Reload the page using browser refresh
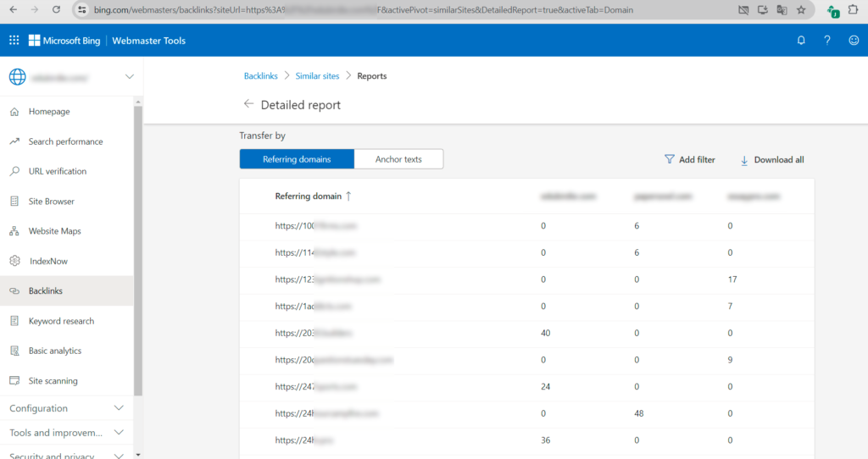This screenshot has height=459, width=868. coord(56,10)
